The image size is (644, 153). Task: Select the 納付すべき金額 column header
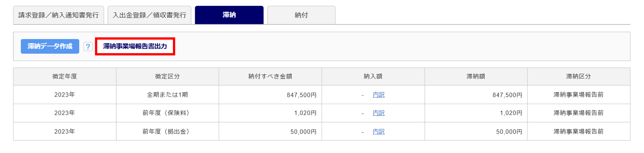[x=270, y=76]
